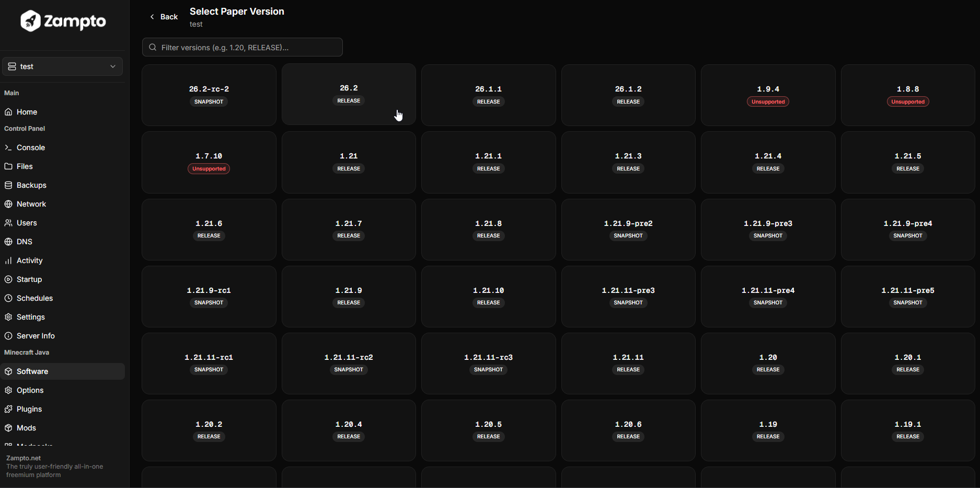The image size is (980, 488).
Task: Click the Software cube icon
Action: (x=8, y=371)
